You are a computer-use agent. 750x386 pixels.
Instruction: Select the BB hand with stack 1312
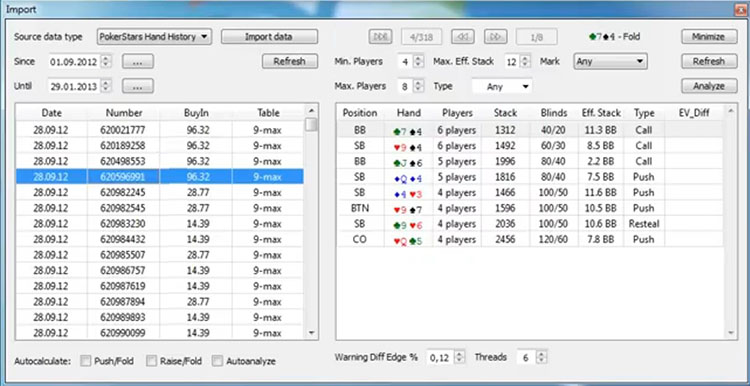(x=530, y=130)
